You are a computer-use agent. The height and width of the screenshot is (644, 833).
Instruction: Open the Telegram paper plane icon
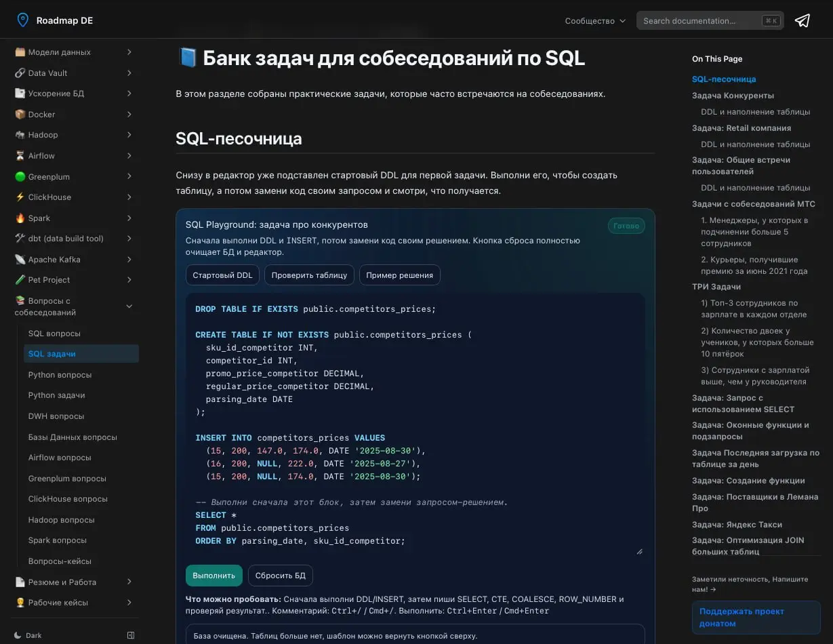pyautogui.click(x=802, y=20)
